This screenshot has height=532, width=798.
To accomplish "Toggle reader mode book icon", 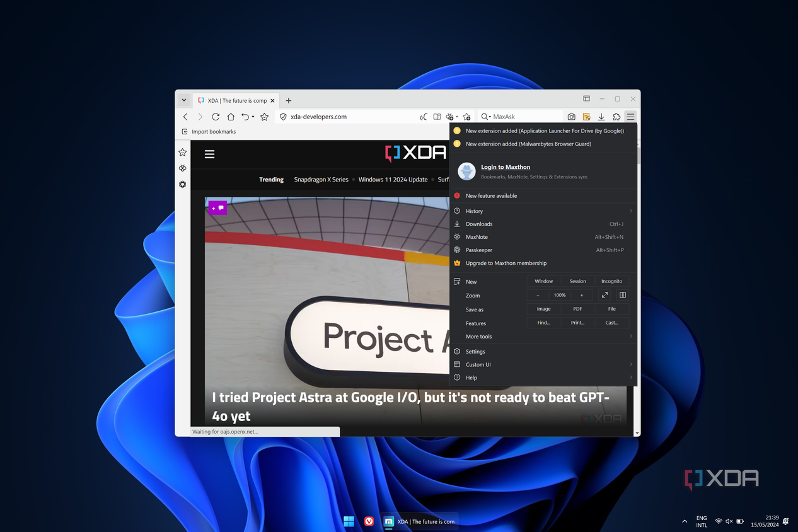I will pyautogui.click(x=437, y=117).
